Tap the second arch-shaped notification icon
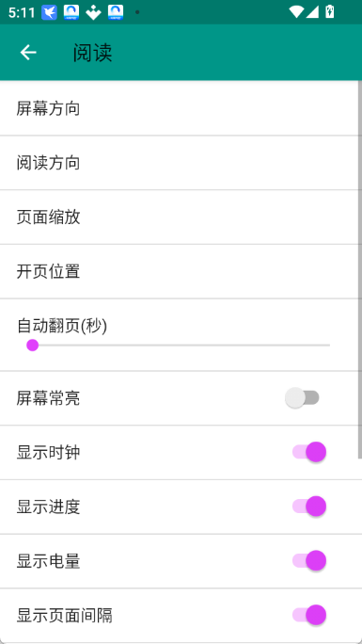This screenshot has height=644, width=362. click(x=116, y=12)
